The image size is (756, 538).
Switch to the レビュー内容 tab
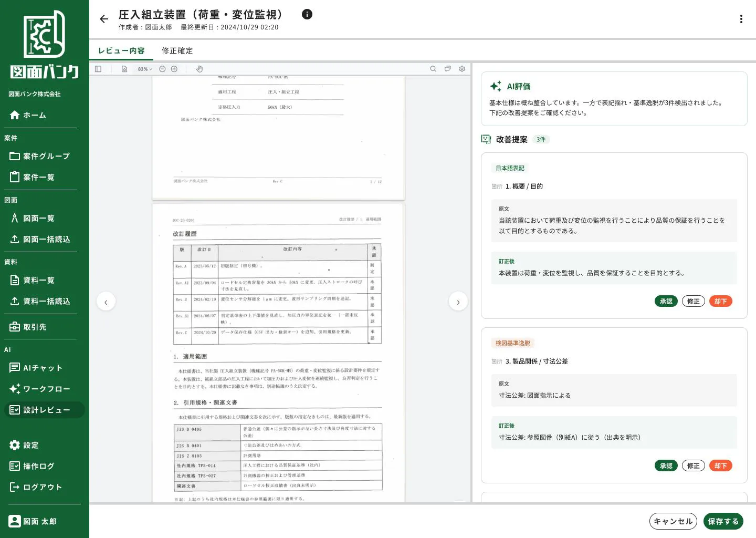point(121,50)
